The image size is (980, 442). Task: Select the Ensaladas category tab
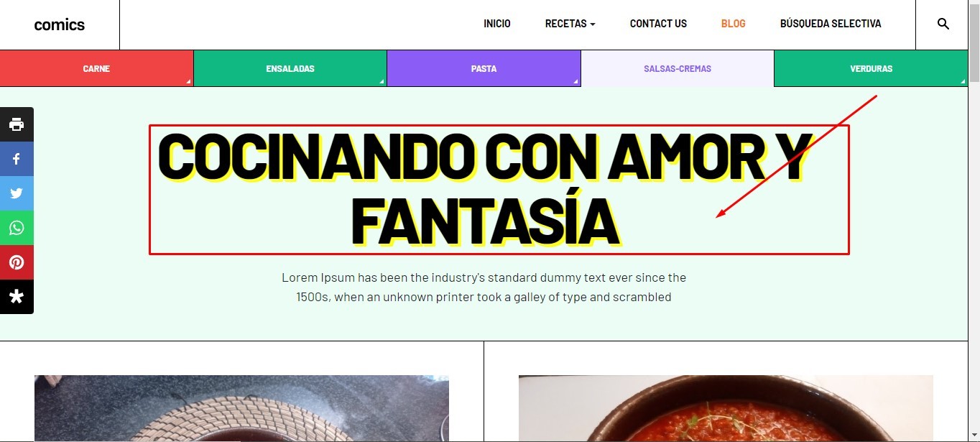coord(290,69)
